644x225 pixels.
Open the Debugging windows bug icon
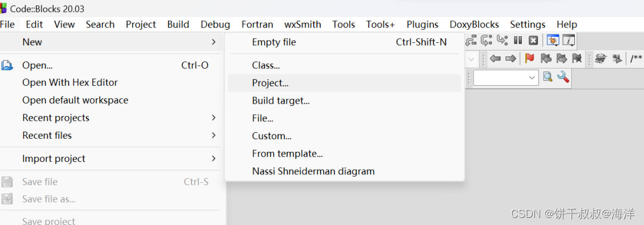tap(553, 40)
